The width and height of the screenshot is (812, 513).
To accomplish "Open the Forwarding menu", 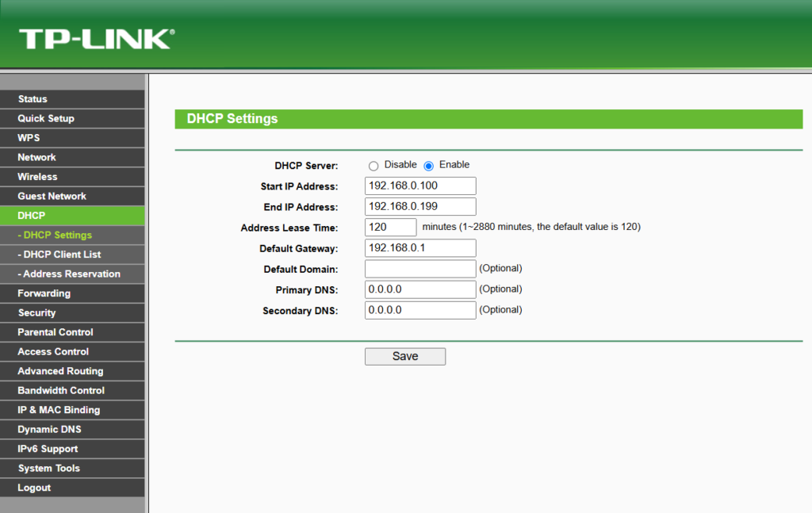I will tap(72, 293).
